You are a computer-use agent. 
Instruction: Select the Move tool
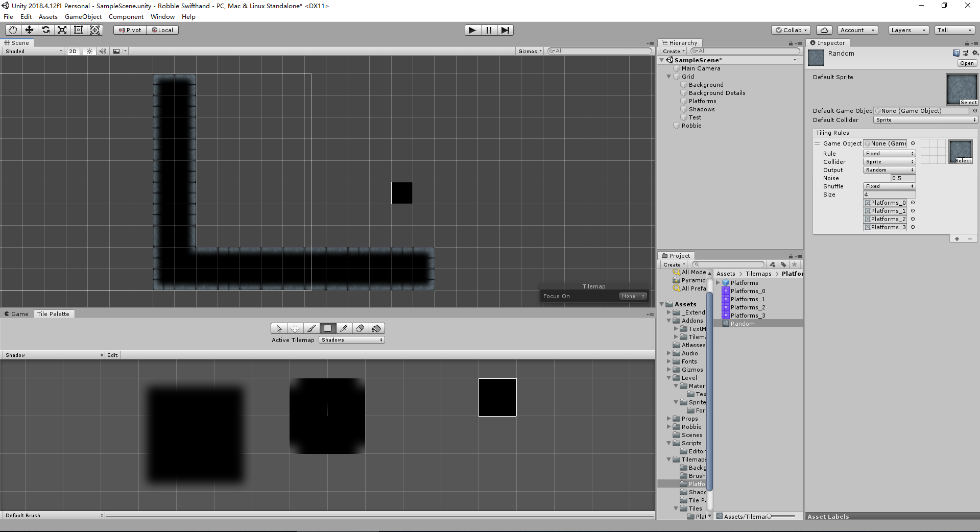click(x=29, y=30)
